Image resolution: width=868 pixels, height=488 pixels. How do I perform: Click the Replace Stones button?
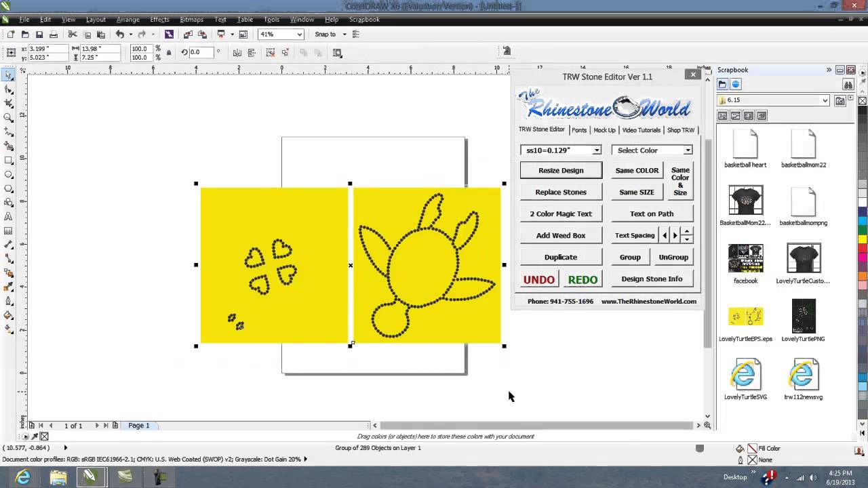(x=561, y=192)
